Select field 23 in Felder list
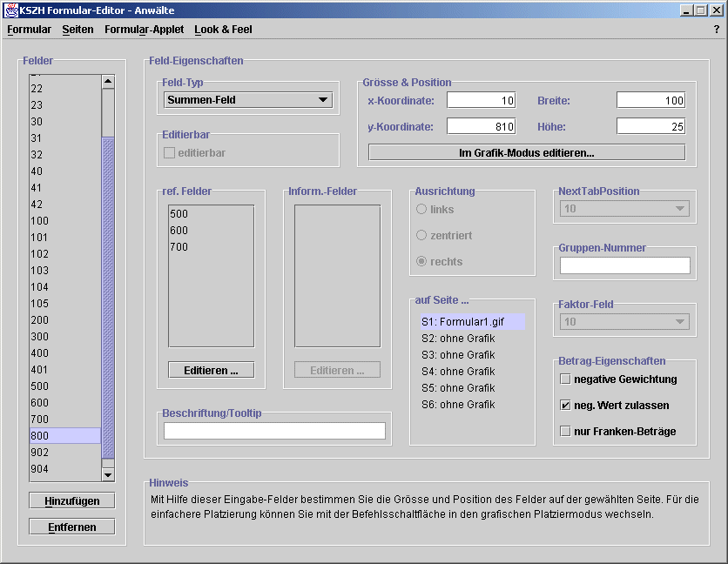 click(65, 105)
